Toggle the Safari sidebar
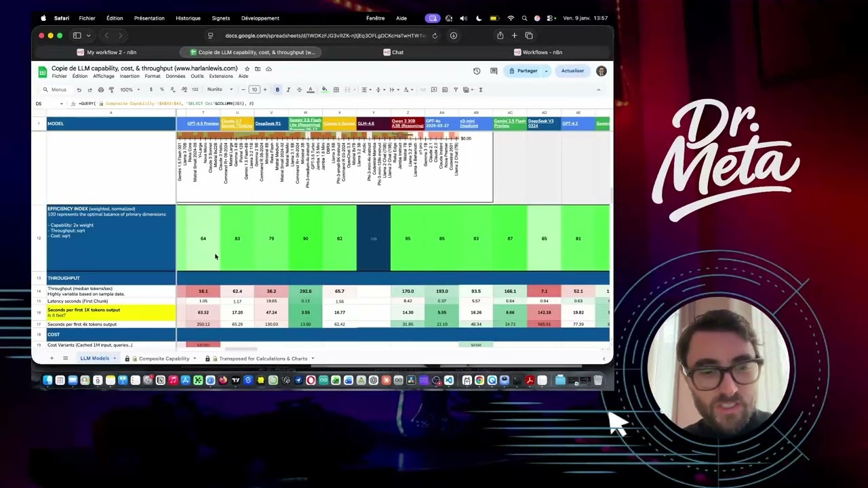The height and width of the screenshot is (488, 868). pos(77,35)
